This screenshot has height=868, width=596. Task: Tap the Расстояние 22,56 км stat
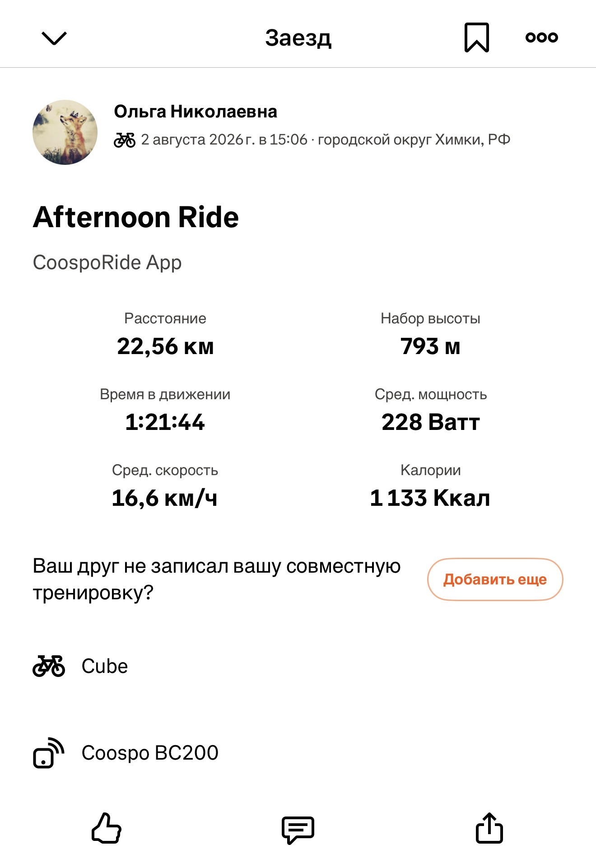165,334
